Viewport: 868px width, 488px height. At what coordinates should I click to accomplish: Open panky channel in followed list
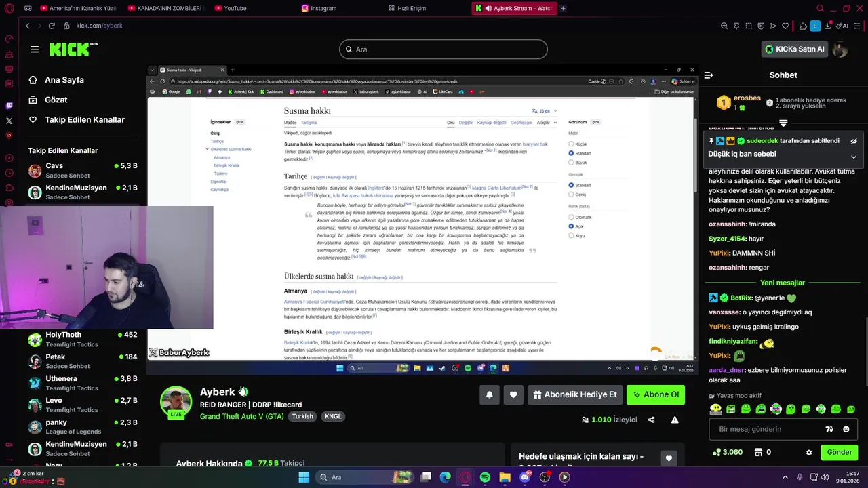click(x=83, y=427)
